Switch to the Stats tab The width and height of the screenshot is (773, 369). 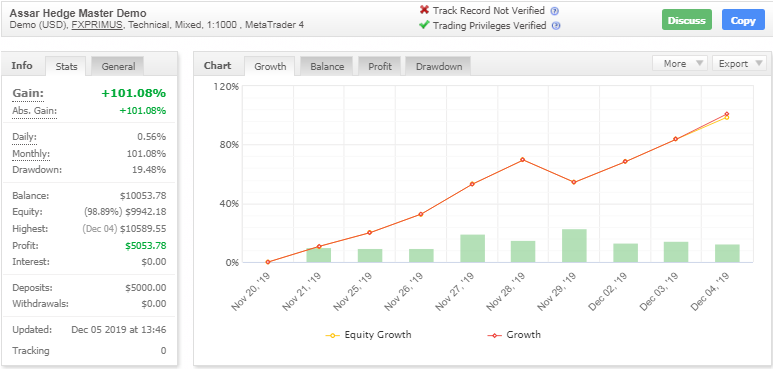(66, 66)
